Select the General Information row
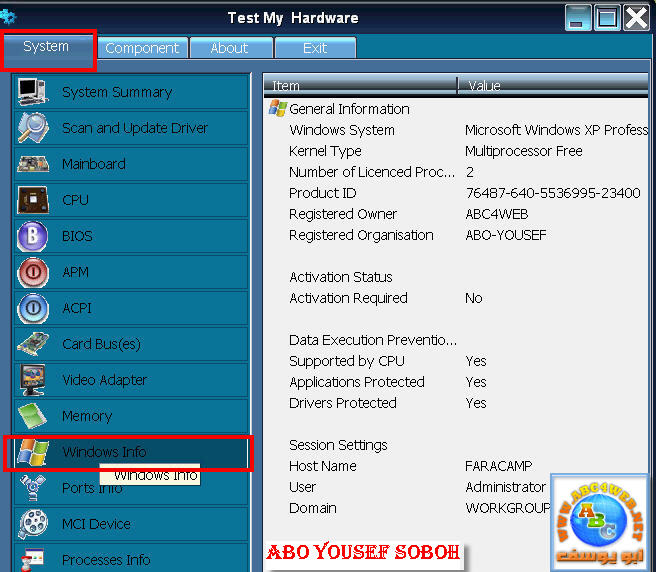The image size is (656, 572). tap(456, 109)
